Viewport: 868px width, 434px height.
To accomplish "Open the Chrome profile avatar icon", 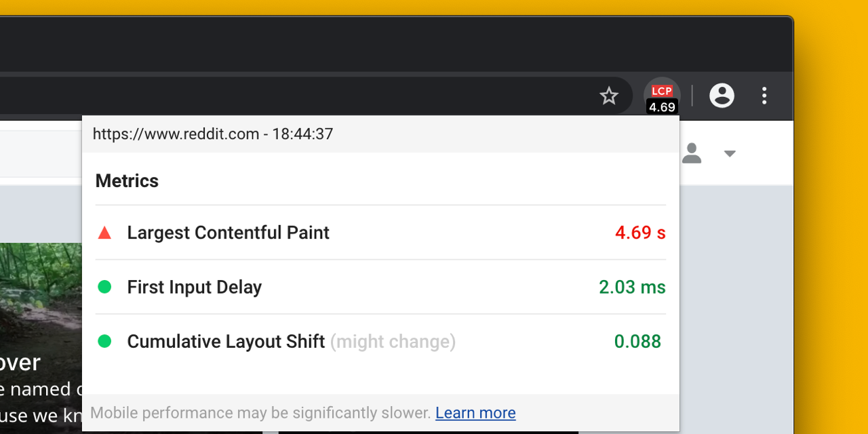I will tap(722, 96).
